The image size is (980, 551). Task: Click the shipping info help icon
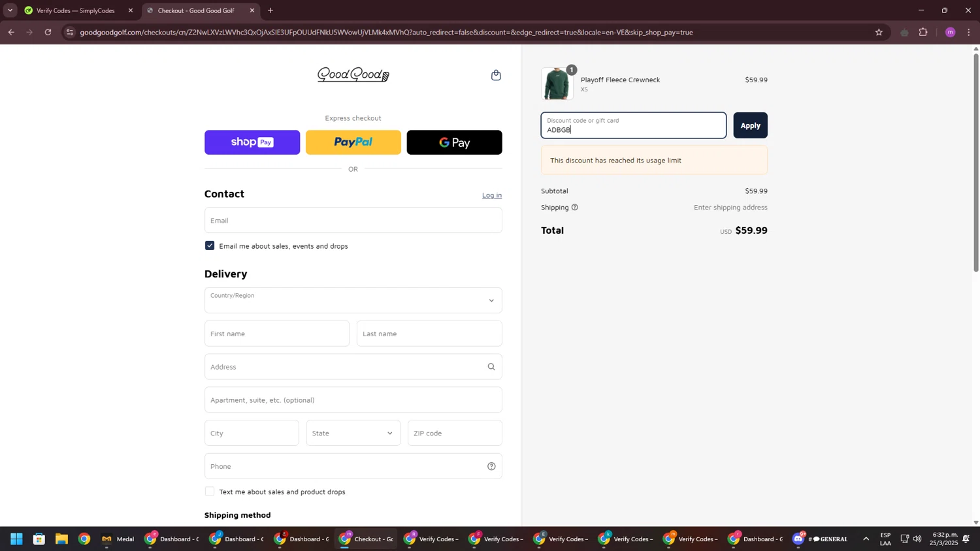coord(575,208)
